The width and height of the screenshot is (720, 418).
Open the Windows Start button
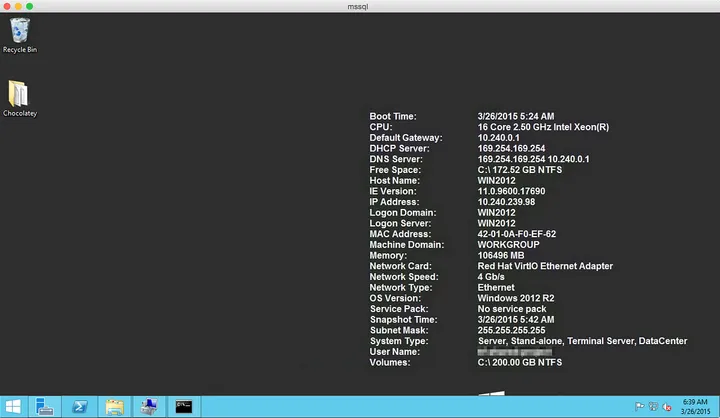(13, 407)
